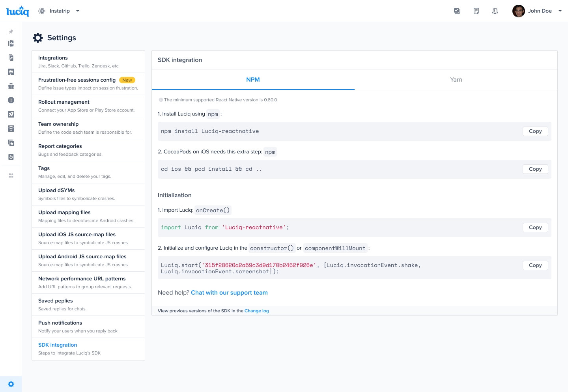Image resolution: width=568 pixels, height=392 pixels.
Task: Select the NPM tab
Action: tap(253, 80)
